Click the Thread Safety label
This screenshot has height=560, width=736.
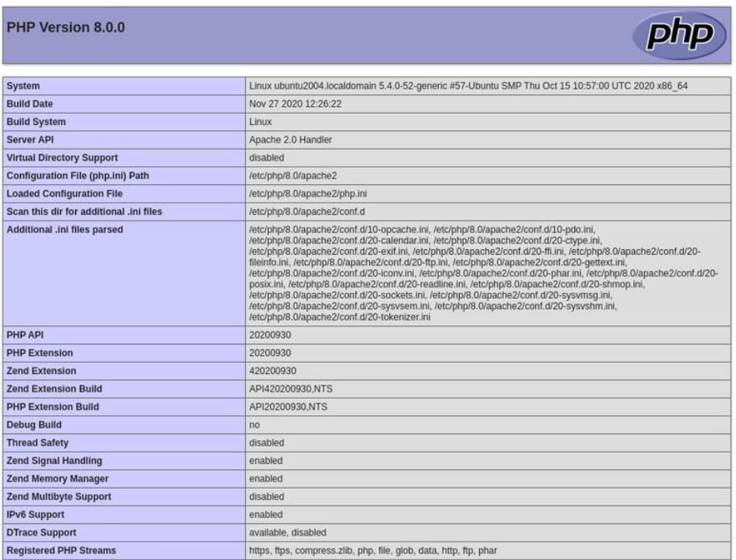(x=38, y=443)
